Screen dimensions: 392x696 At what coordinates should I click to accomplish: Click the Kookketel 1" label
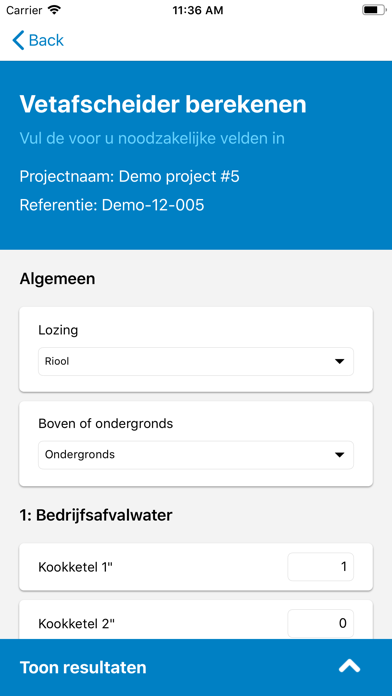(76, 567)
